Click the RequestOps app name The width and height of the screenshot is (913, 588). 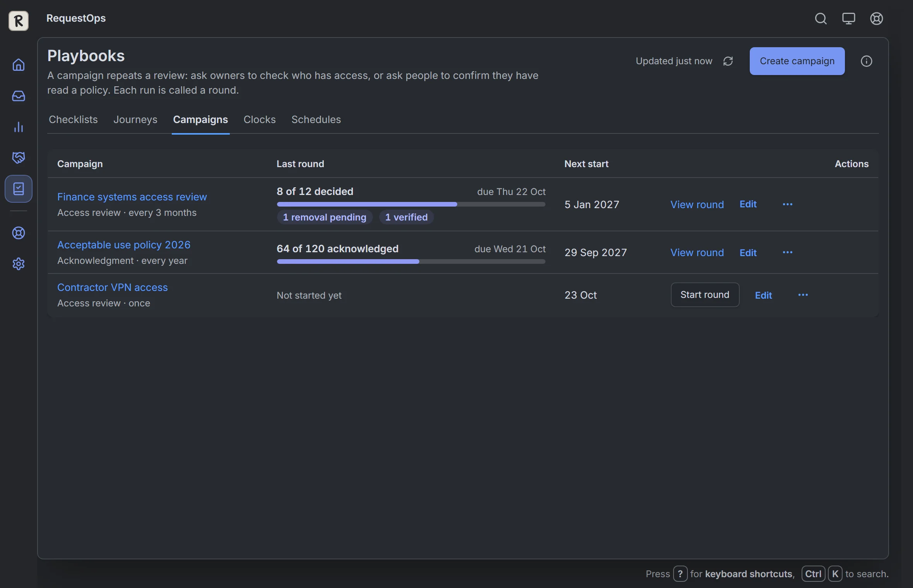tap(76, 18)
